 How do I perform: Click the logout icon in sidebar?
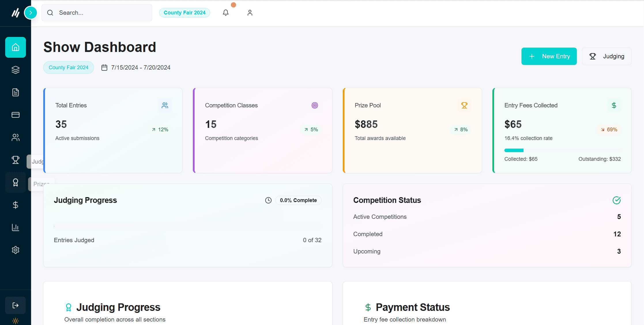pyautogui.click(x=16, y=305)
